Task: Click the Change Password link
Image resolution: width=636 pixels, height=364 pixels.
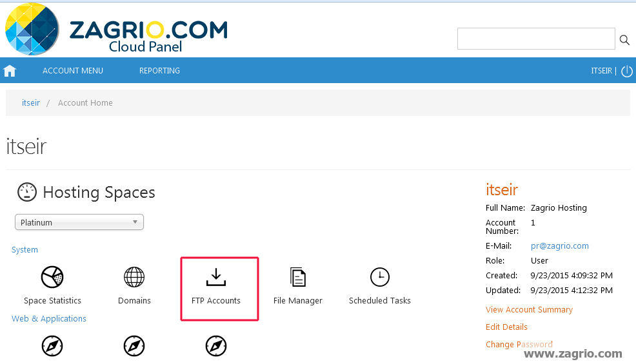Action: [519, 344]
